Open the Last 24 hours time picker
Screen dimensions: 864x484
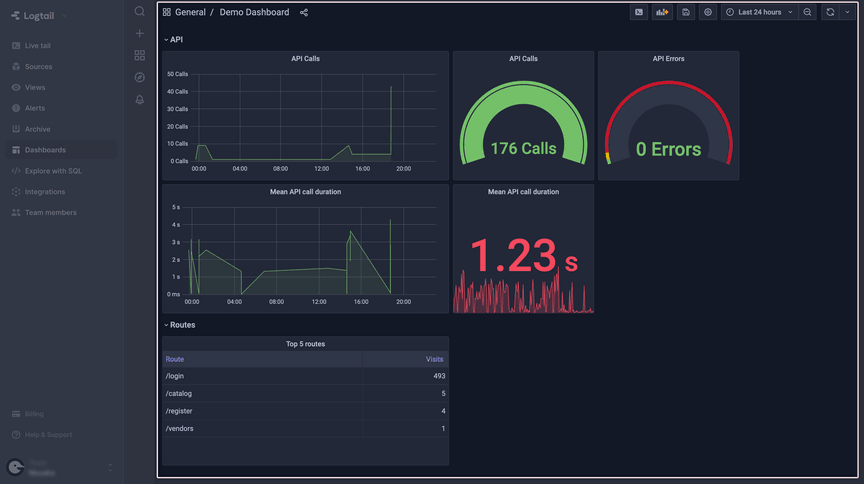point(760,12)
